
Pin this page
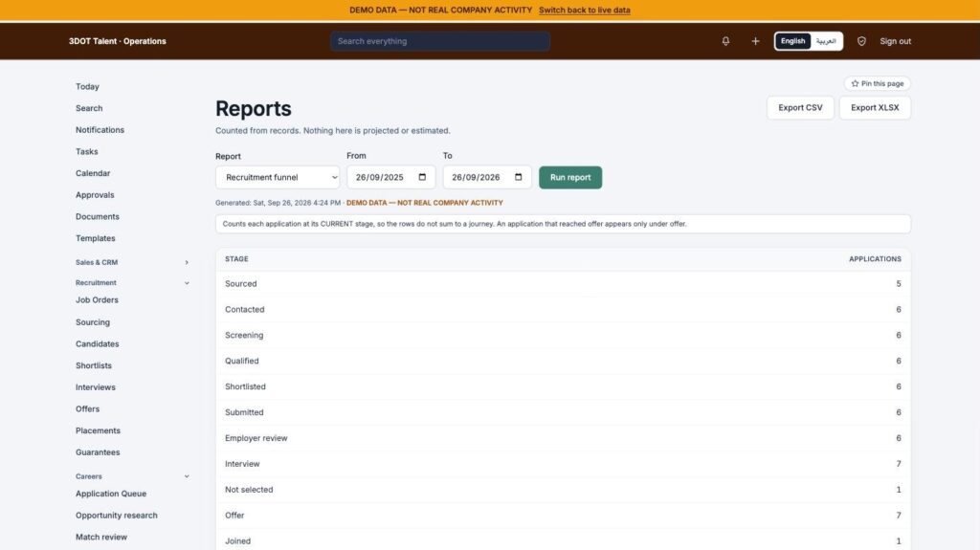click(x=877, y=83)
